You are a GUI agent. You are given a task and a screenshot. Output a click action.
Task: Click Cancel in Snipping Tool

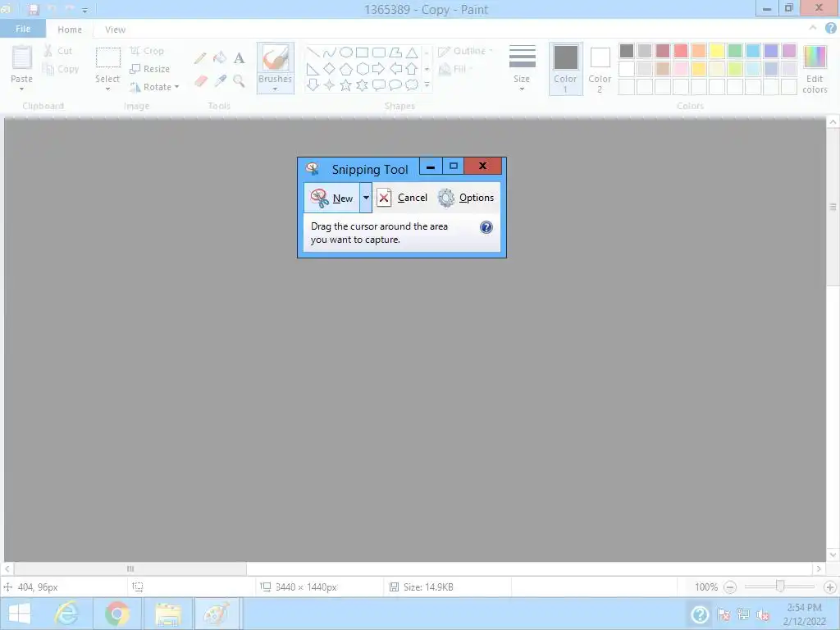click(403, 198)
